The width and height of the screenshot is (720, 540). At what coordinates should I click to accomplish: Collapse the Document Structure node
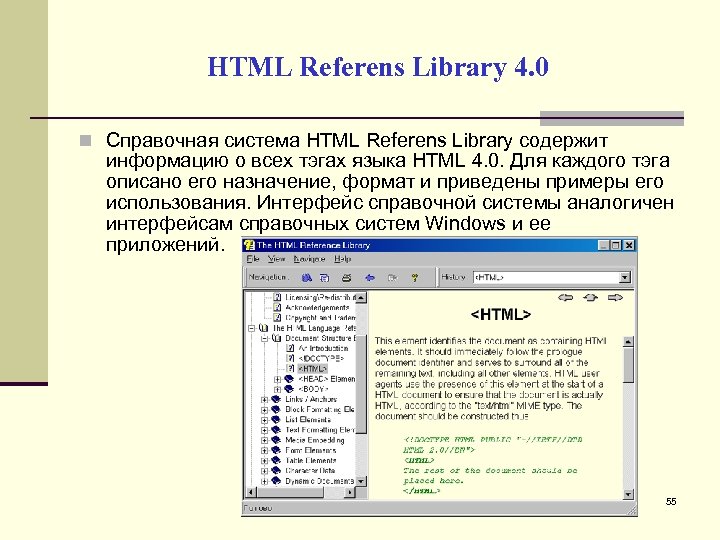tap(264, 338)
